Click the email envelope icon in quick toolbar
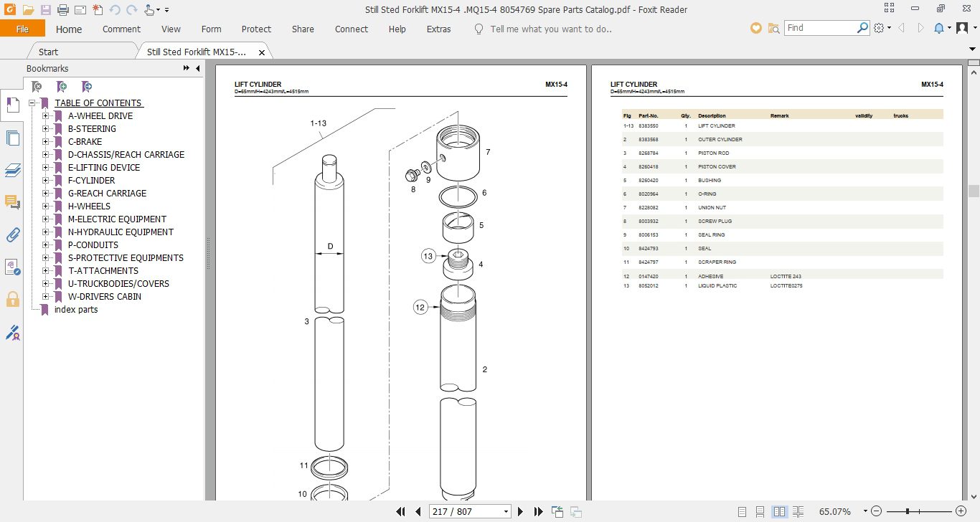Viewport: 980px width, 522px height. (80, 10)
